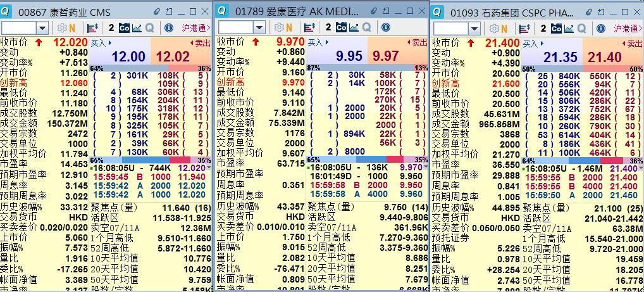Open blue info icon in 01093 CSPC window
Image resolution: width=644 pixels, height=292 pixels.
[601, 28]
